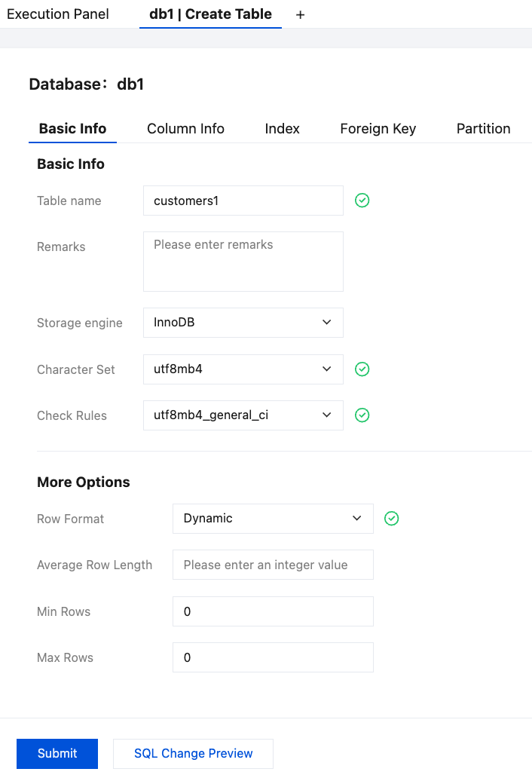
Task: Open the Storage engine InnoDB dropdown
Action: point(243,323)
